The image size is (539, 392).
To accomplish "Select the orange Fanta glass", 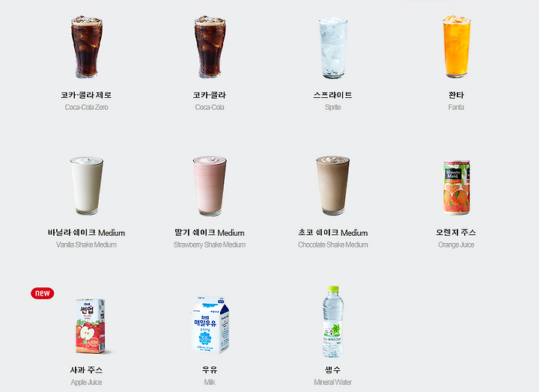I will (456, 46).
